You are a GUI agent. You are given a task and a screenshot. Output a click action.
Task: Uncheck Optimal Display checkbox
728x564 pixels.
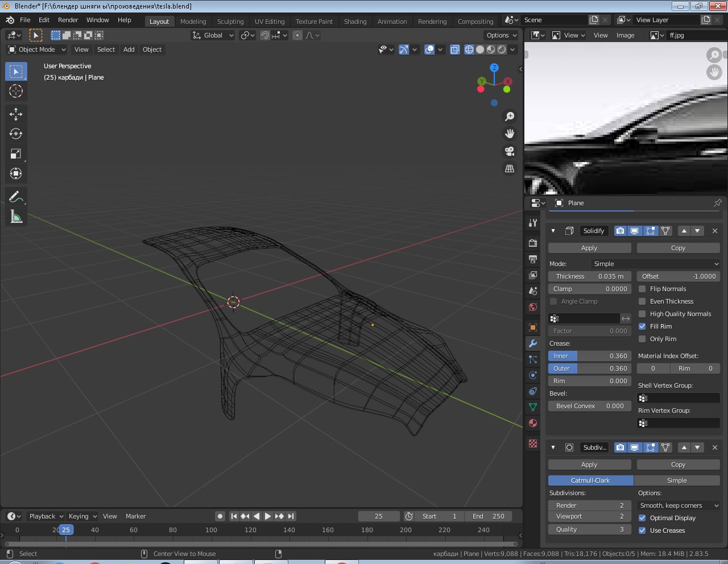tap(642, 518)
